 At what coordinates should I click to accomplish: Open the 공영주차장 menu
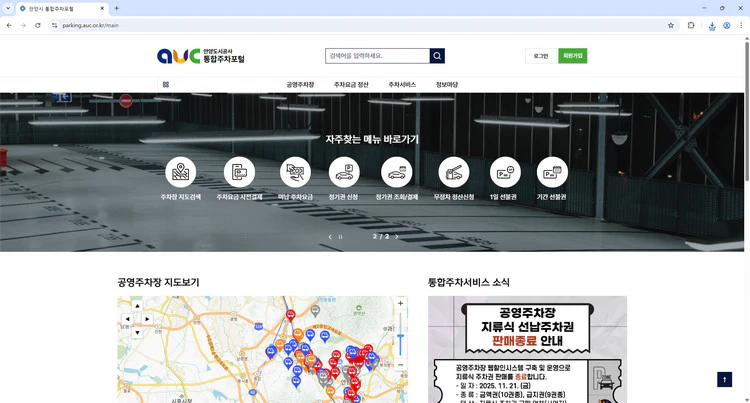pyautogui.click(x=300, y=85)
